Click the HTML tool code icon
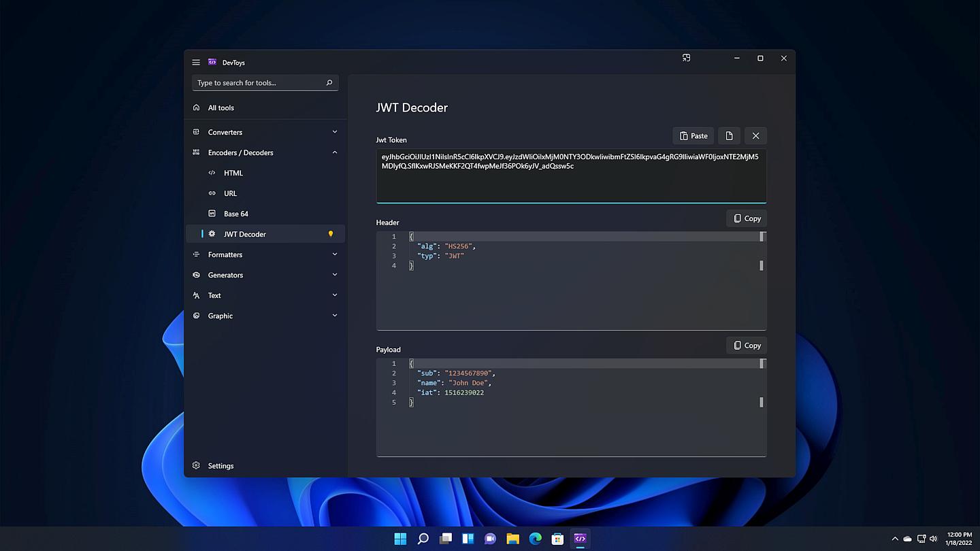Viewport: 980px width, 551px height. point(212,173)
